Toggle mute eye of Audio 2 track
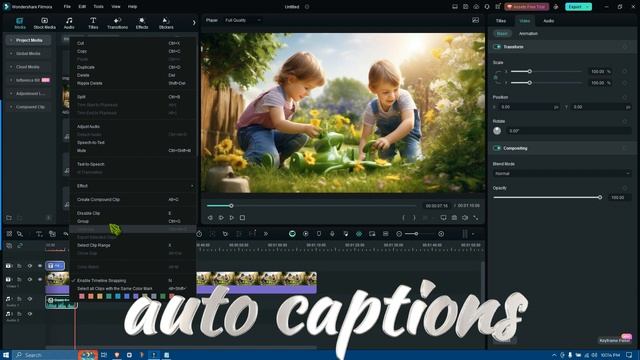Viewport: 640px width, 360px height. pos(30,314)
